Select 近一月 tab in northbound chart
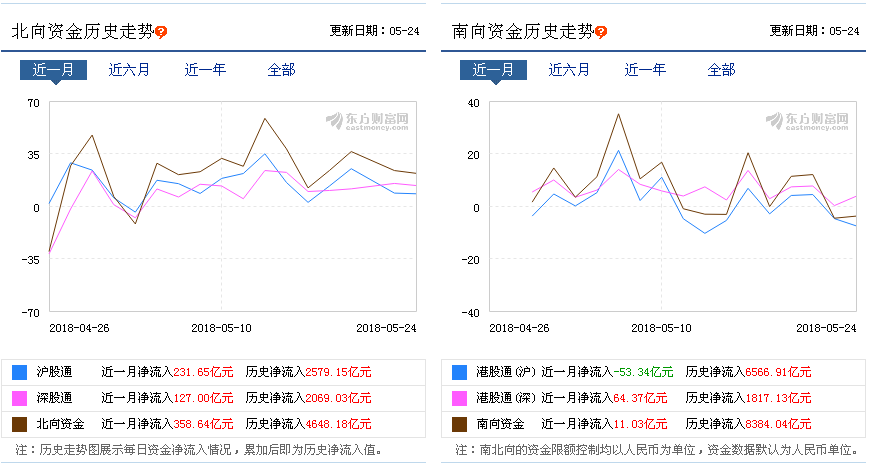870x471 pixels. [53, 70]
